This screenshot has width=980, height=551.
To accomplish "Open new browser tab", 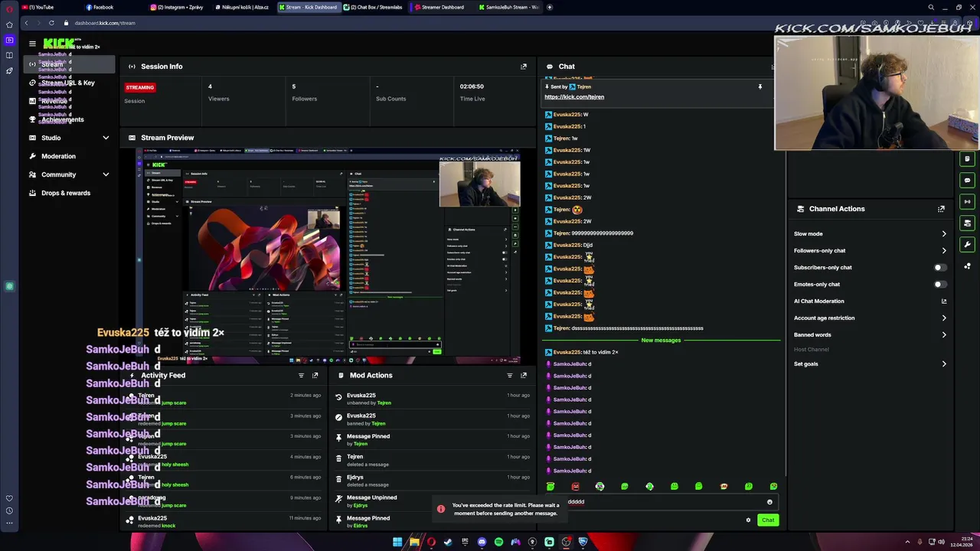I will 550,7.
